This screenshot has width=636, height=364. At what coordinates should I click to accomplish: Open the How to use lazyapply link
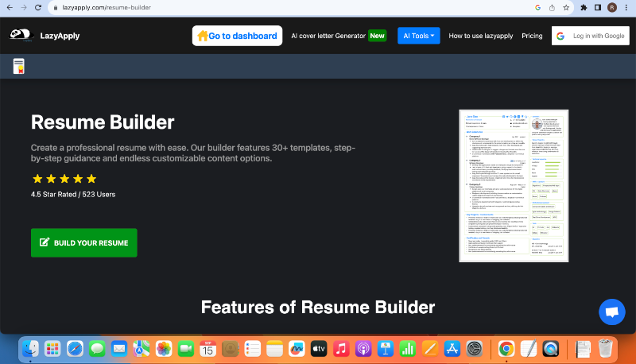pyautogui.click(x=481, y=36)
